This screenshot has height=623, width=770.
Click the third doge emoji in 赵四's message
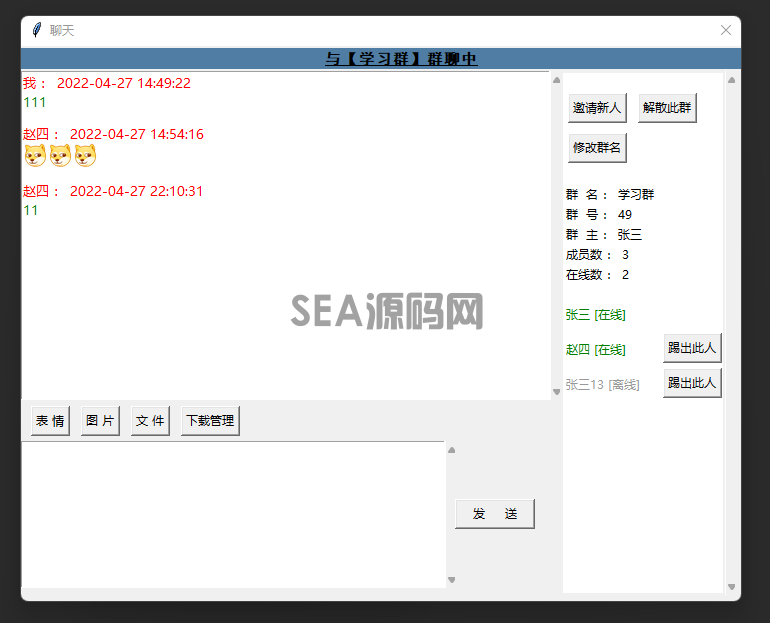pos(85,156)
